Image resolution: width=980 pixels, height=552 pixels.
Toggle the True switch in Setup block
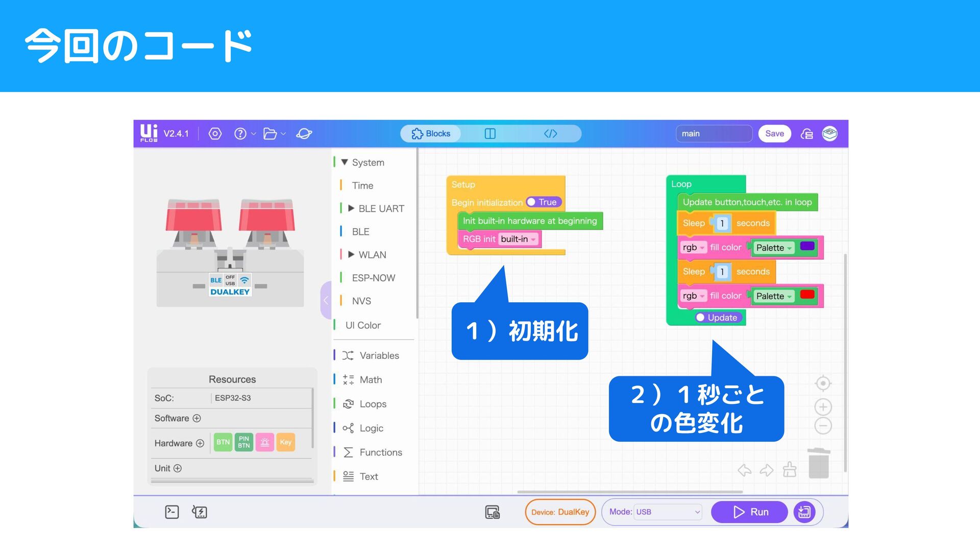(x=544, y=202)
